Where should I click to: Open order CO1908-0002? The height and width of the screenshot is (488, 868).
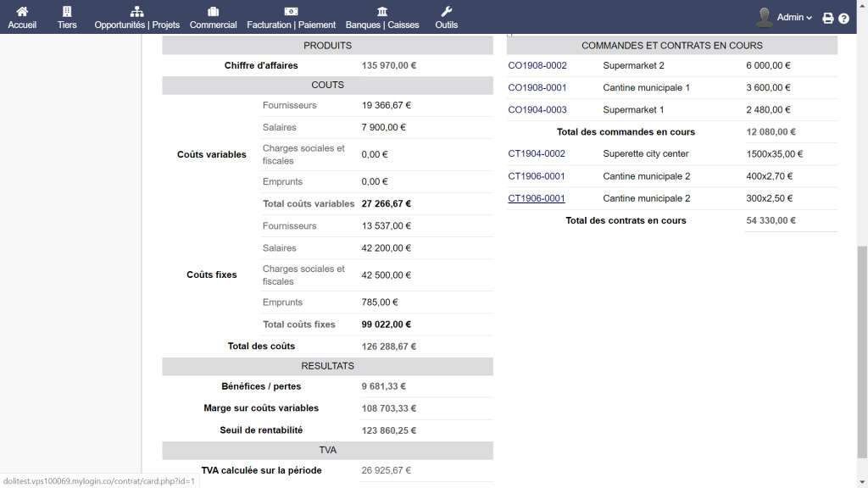tap(537, 65)
